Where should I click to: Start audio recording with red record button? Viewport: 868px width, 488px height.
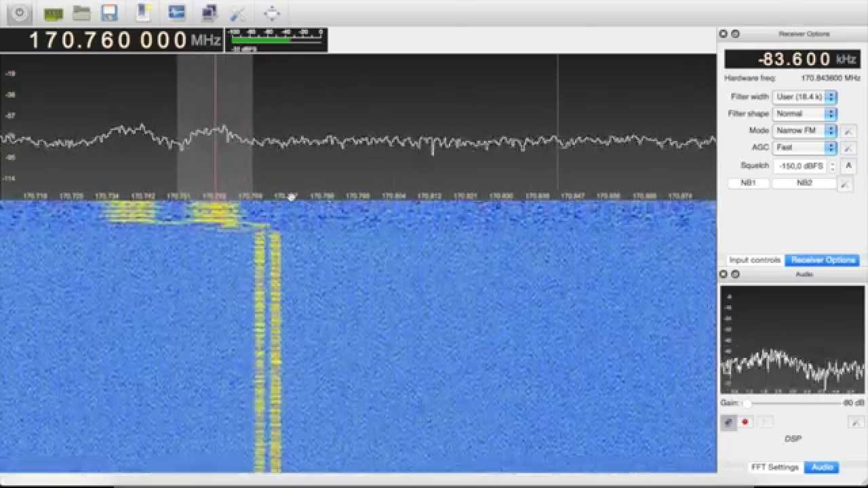(x=745, y=422)
